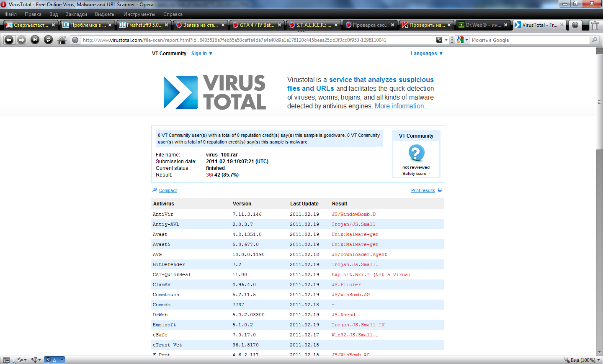Open the Opera Turbo dropdown arrow
Image resolution: width=603 pixels, height=364 pixels.
(x=62, y=360)
